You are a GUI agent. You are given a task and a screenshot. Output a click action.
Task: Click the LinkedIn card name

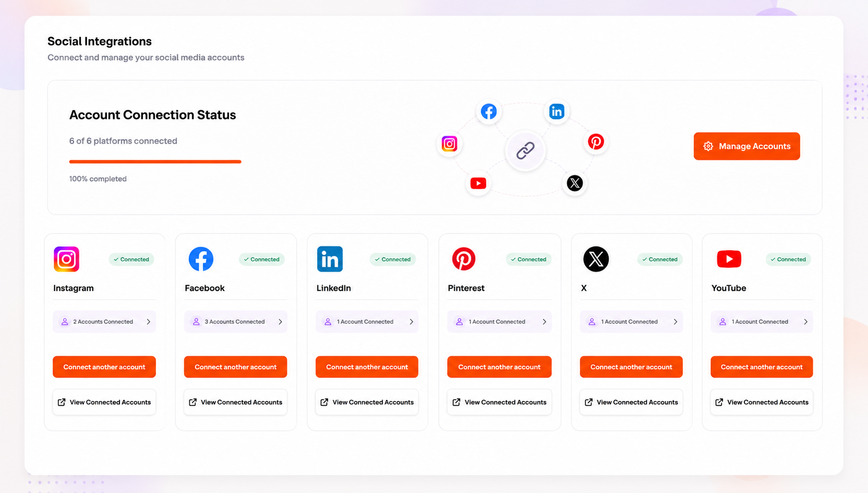pos(334,288)
